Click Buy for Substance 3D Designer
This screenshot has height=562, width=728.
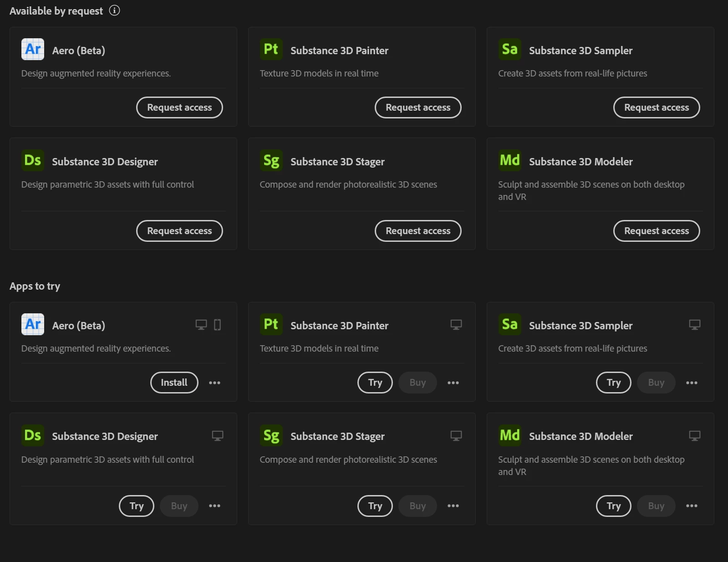179,506
